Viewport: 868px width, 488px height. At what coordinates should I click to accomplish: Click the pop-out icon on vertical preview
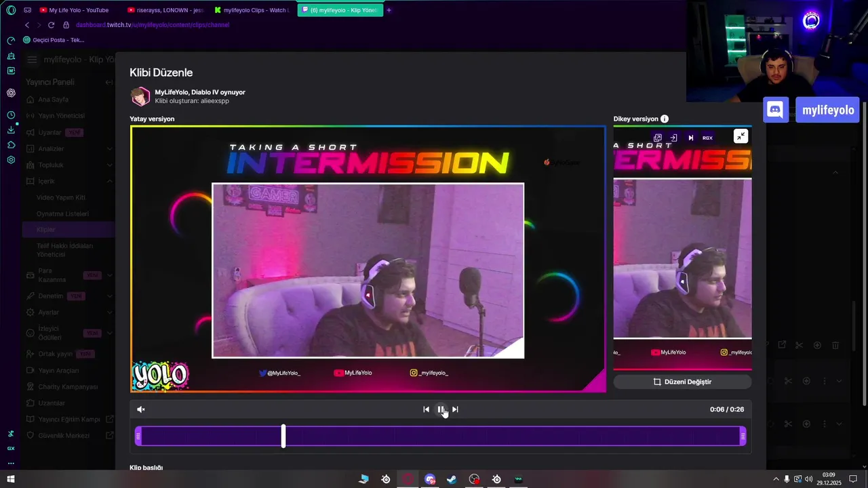[657, 138]
